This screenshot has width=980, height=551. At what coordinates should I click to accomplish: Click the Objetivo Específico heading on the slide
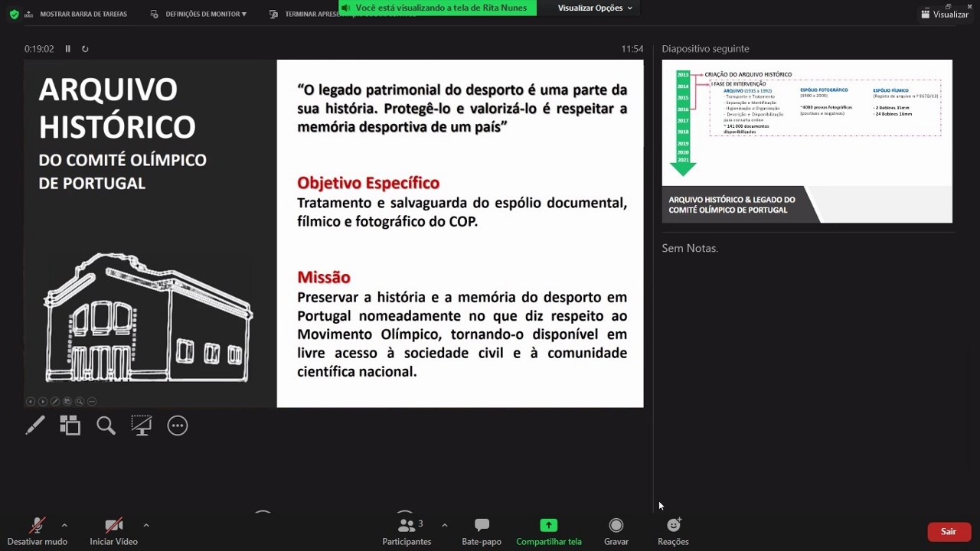coord(368,183)
